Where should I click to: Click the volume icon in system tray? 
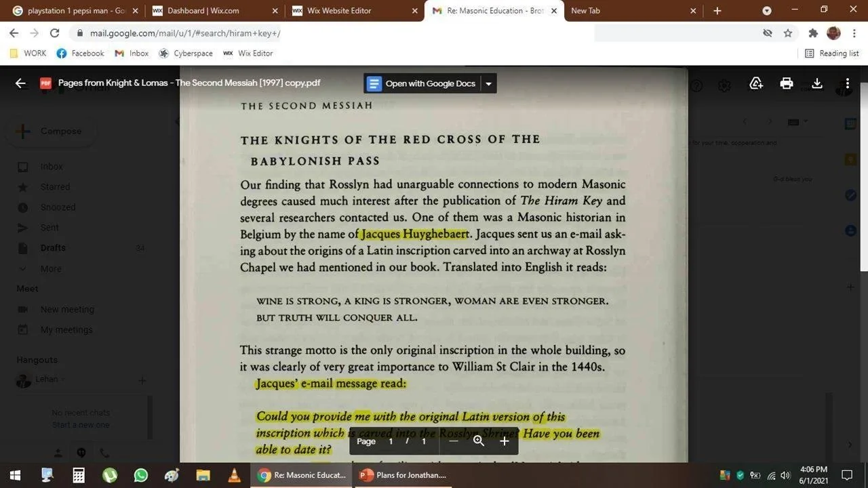[786, 475]
